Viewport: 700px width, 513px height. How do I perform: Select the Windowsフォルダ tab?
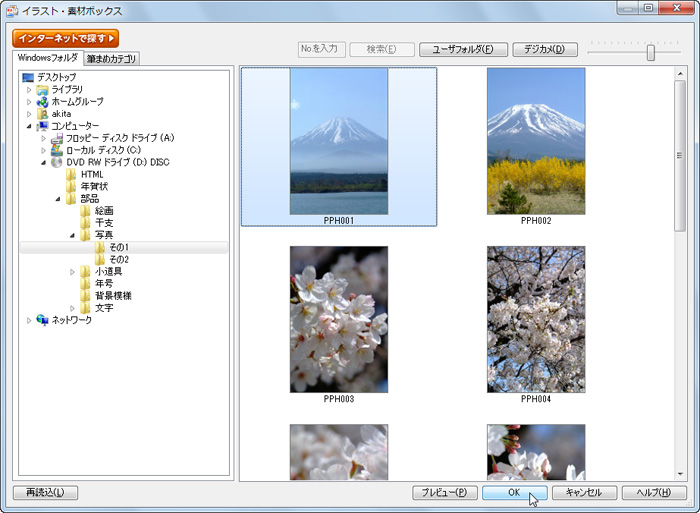coord(48,58)
